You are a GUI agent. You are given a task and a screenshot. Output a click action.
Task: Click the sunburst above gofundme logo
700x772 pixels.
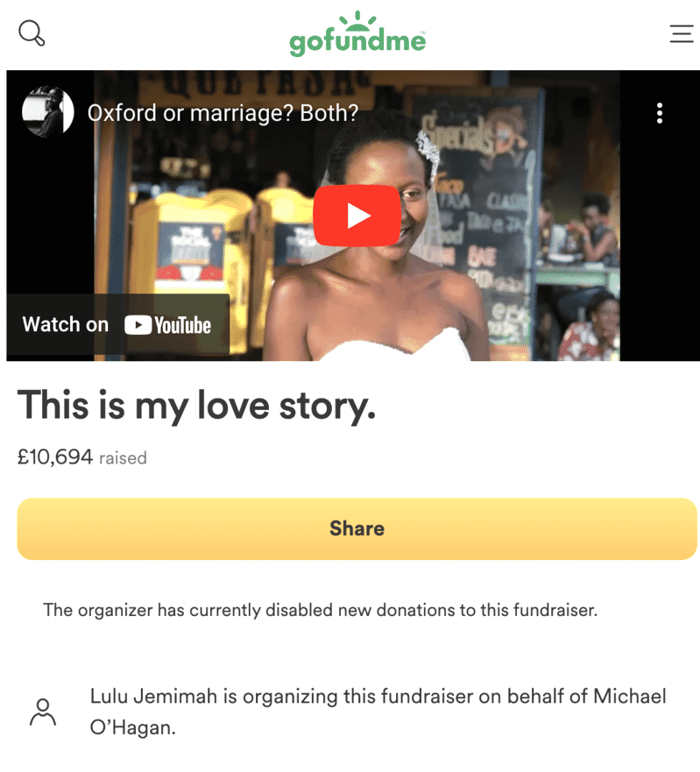pyautogui.click(x=357, y=19)
